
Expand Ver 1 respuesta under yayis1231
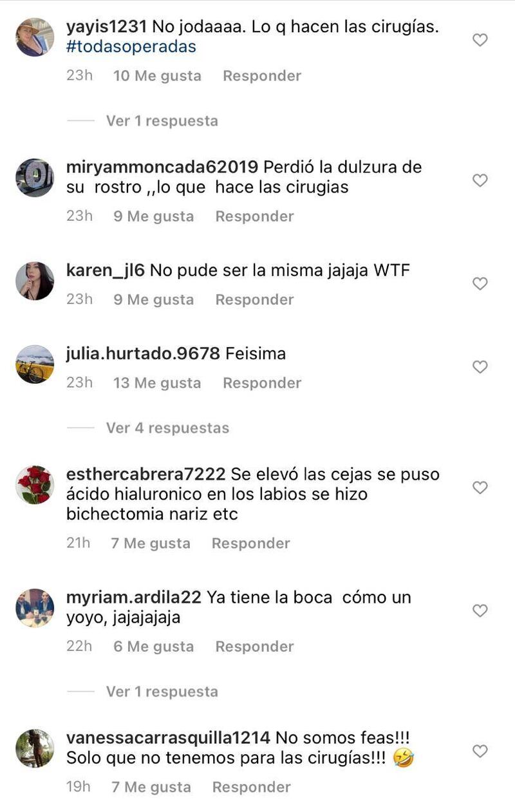(162, 121)
